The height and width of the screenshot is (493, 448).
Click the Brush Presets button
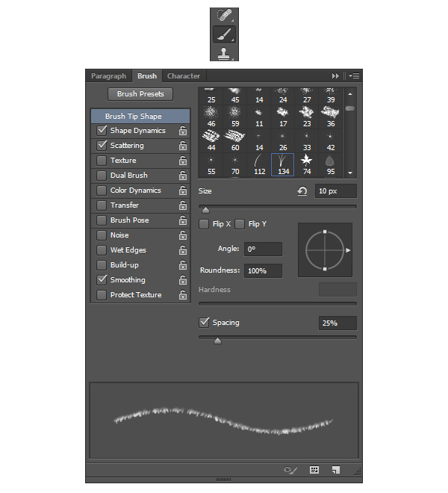click(x=140, y=94)
